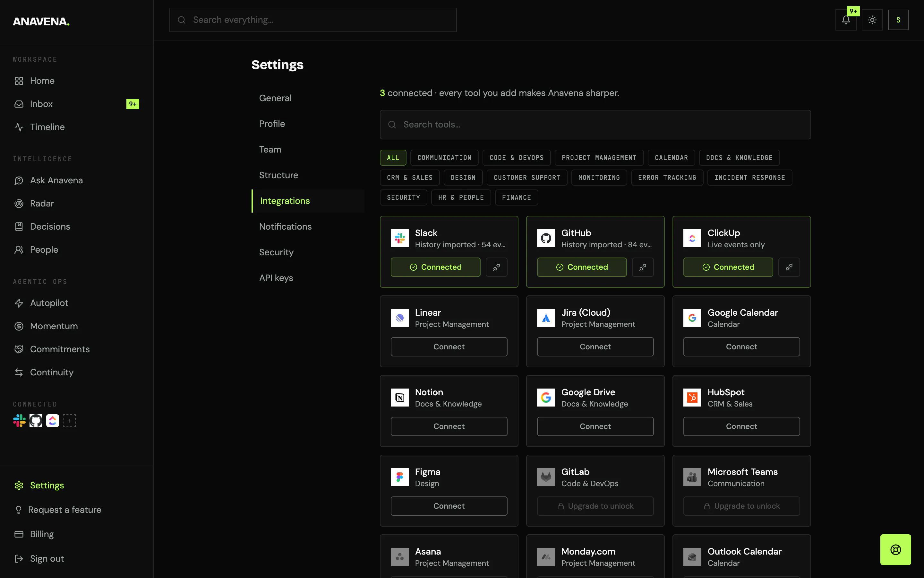924x578 pixels.
Task: Click the Notion logo on its card
Action: [x=400, y=398]
